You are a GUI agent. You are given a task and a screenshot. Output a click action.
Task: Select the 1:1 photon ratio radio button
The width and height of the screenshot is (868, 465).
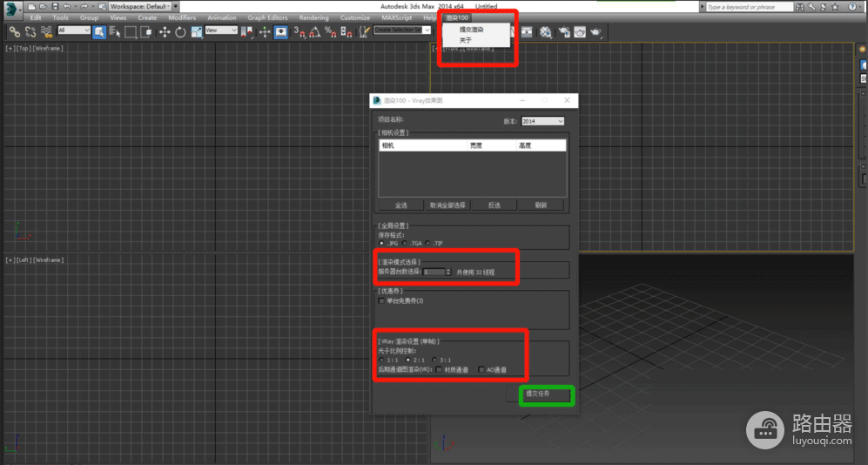point(381,360)
